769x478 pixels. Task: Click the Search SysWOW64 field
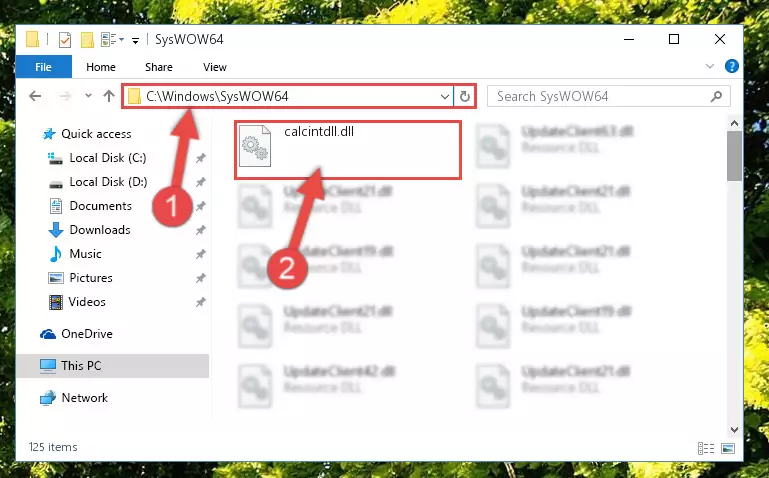(608, 96)
